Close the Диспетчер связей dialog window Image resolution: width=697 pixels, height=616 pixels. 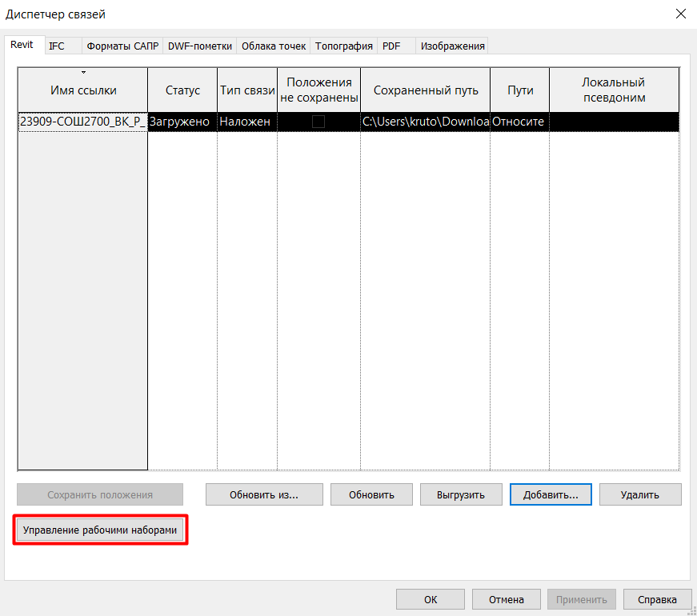point(680,14)
